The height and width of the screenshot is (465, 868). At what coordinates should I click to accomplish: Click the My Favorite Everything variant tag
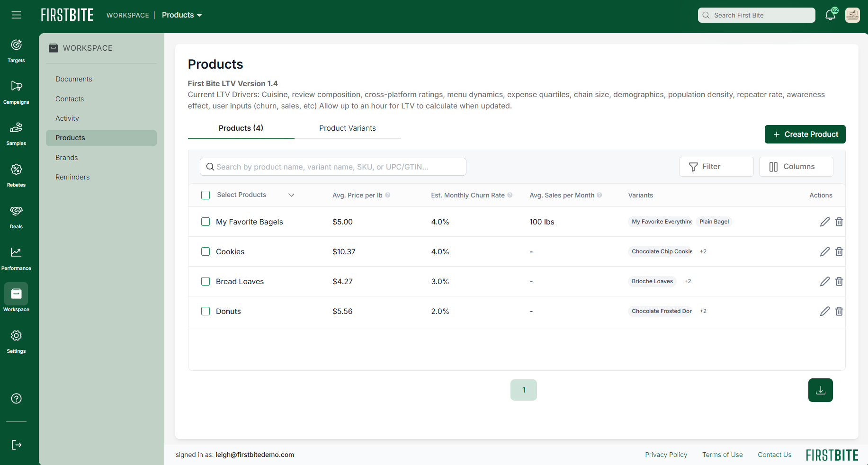[x=662, y=222]
